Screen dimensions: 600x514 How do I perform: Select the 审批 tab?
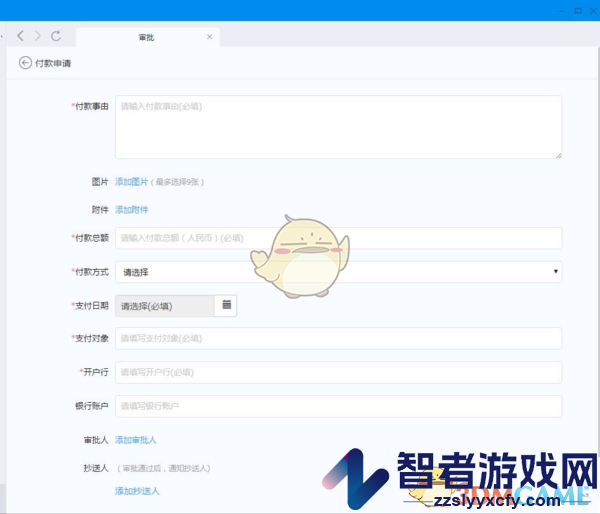coord(148,37)
